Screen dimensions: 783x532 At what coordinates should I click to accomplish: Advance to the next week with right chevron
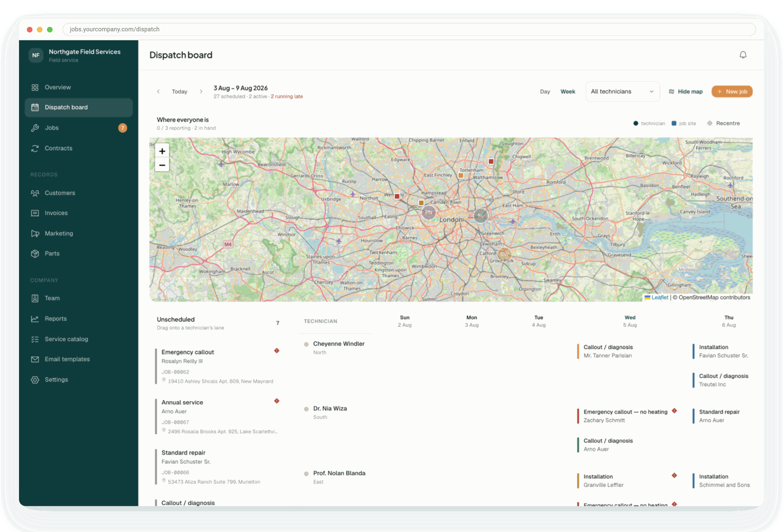pyautogui.click(x=201, y=91)
